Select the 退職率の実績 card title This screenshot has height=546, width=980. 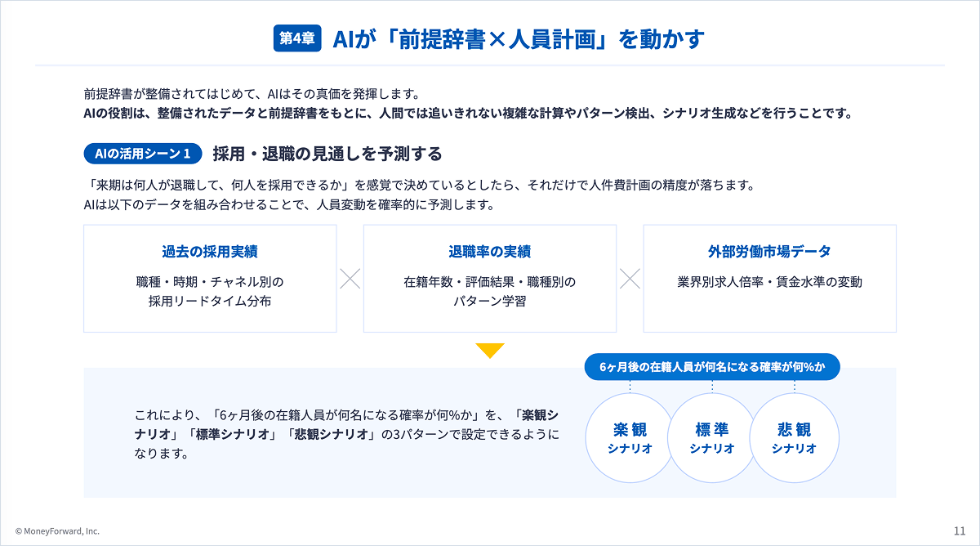pos(490,251)
